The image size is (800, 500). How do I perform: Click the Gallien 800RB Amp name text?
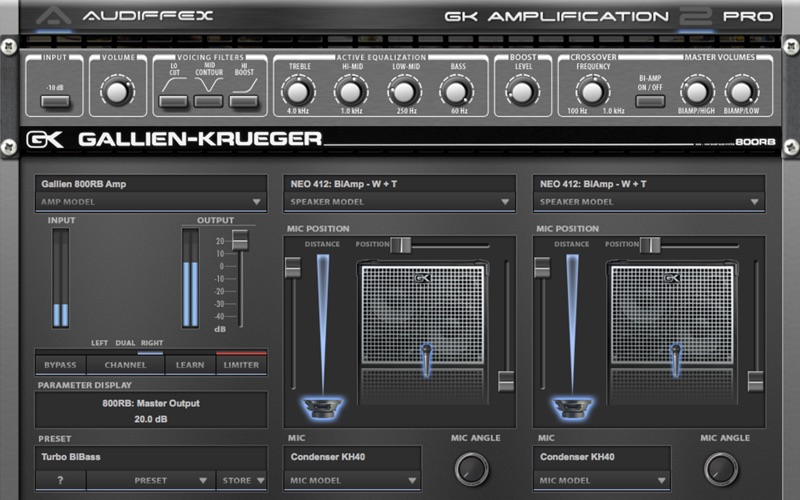(x=84, y=184)
